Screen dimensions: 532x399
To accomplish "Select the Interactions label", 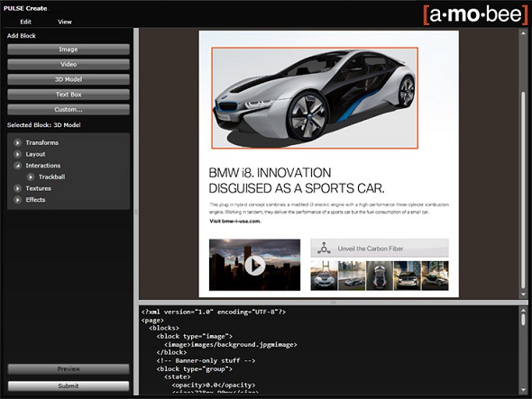I will pyautogui.click(x=43, y=166).
